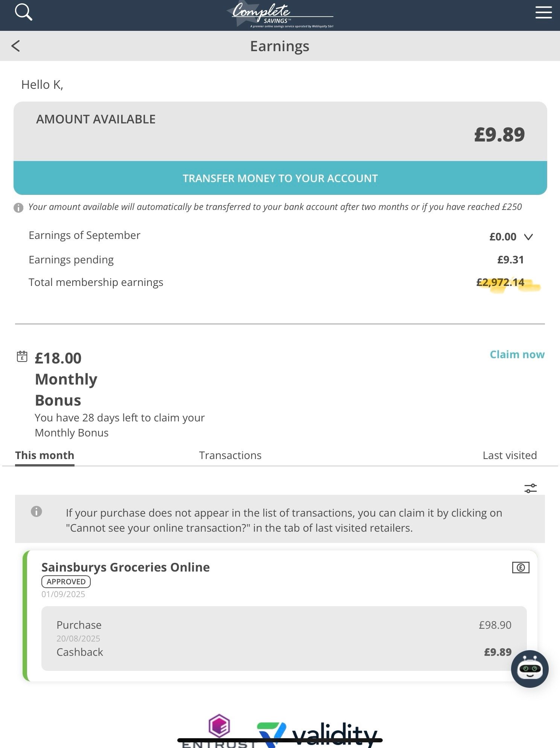Click the Monthly Bonus calendar icon
The image size is (560, 748).
click(x=22, y=356)
